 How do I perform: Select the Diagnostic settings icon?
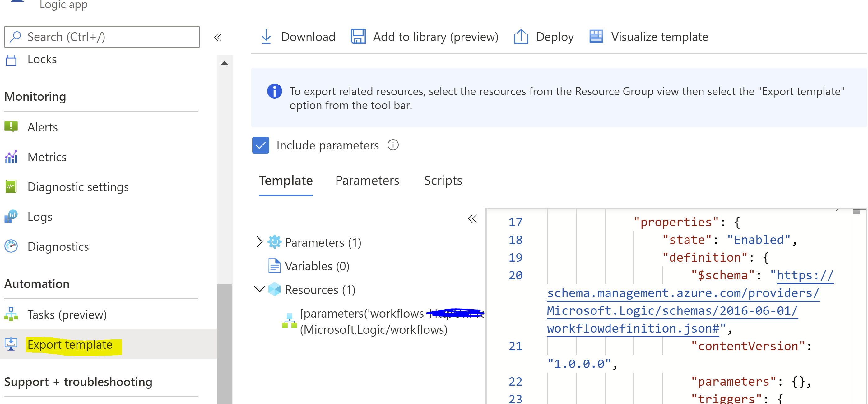coord(11,186)
